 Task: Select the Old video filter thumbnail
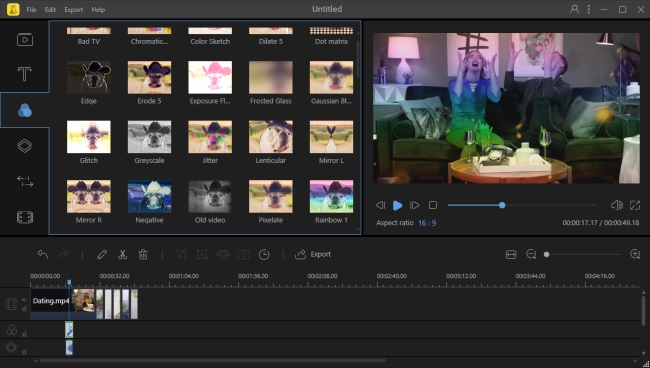[210, 196]
